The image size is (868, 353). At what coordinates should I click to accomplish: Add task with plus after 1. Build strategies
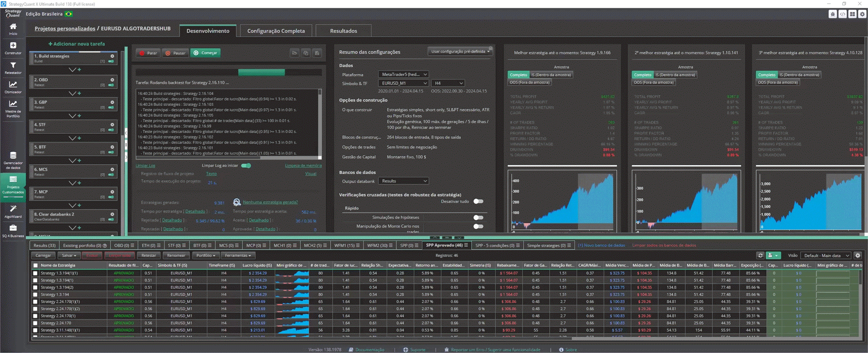click(79, 70)
